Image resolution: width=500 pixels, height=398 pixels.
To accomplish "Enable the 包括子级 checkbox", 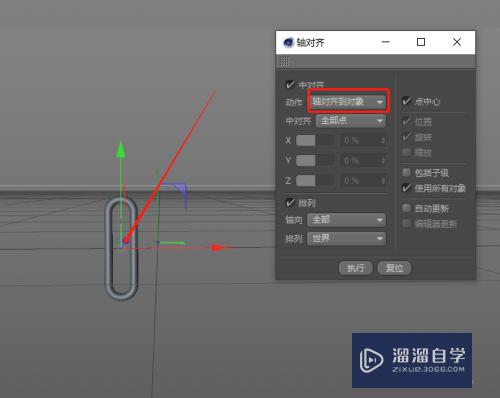I will coord(406,172).
